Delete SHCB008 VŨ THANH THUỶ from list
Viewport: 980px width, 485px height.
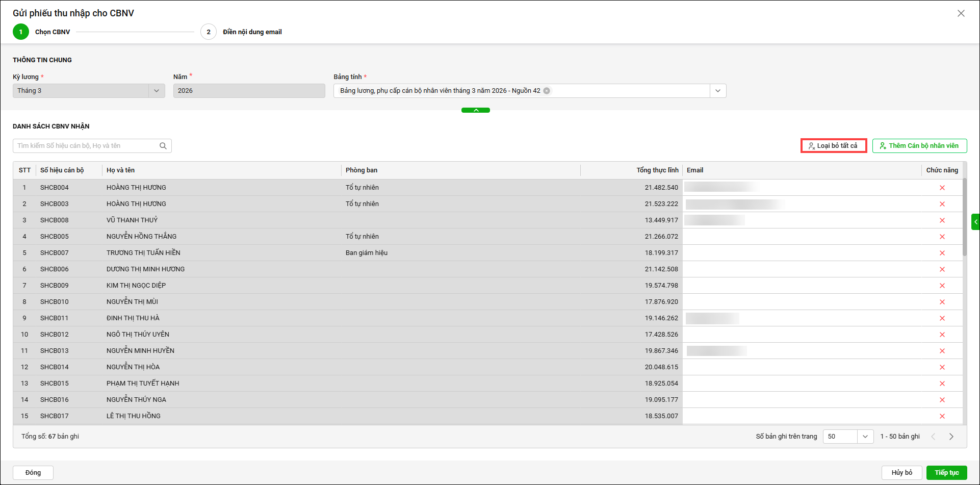(x=942, y=220)
